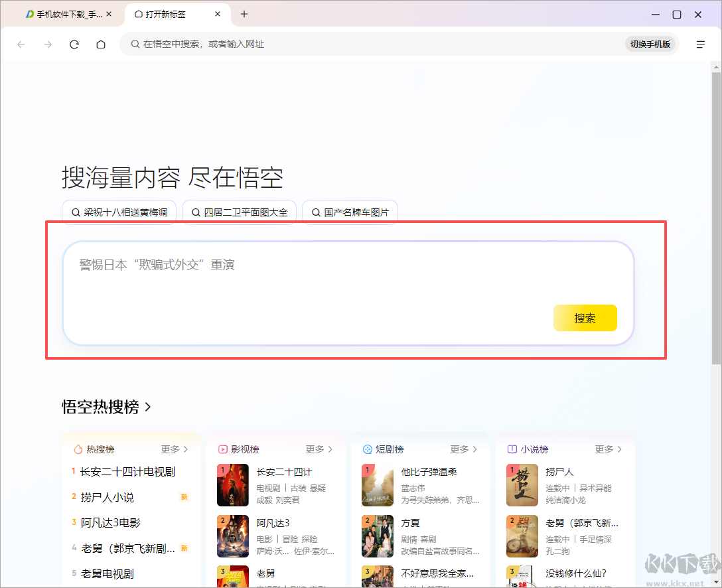Expand 悟空热搜榜 via its chevron
The height and width of the screenshot is (588, 722).
point(148,407)
